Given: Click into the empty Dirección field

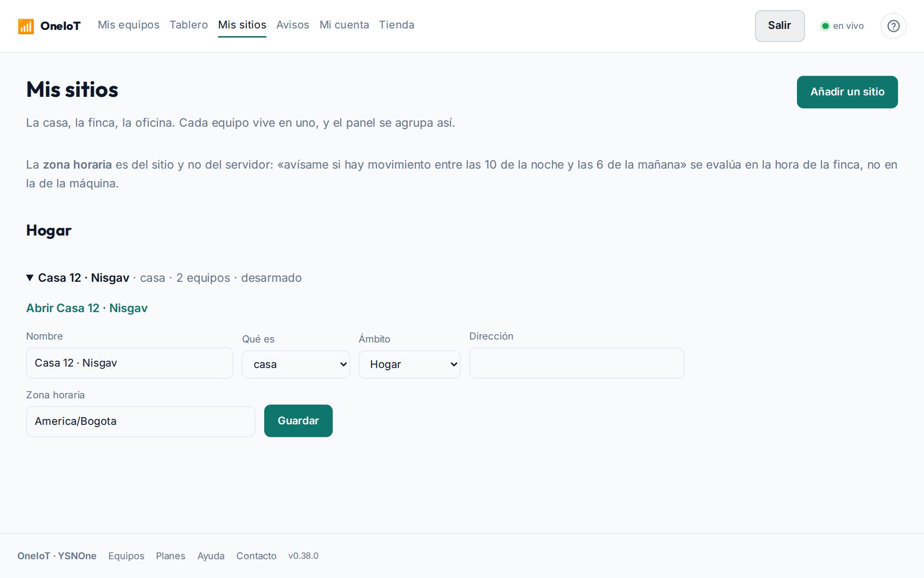Looking at the screenshot, I should 577,363.
